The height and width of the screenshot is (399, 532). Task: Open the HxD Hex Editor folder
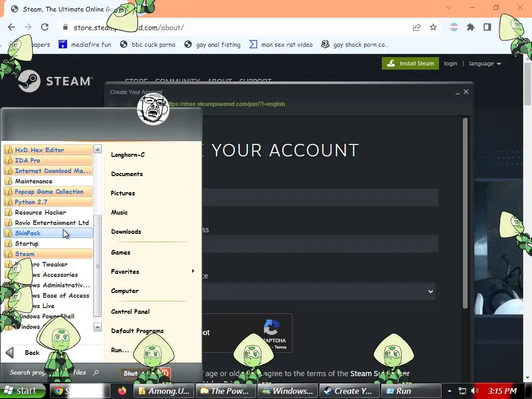tap(48, 150)
